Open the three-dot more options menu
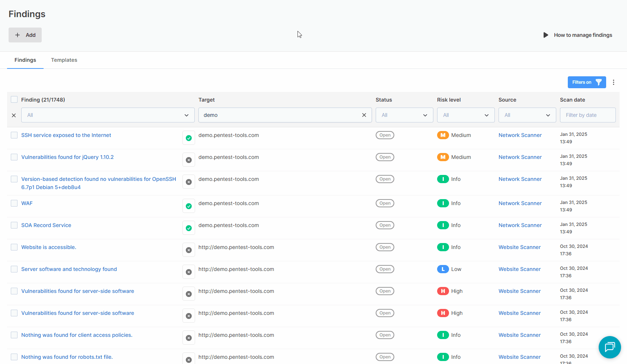 click(x=614, y=82)
